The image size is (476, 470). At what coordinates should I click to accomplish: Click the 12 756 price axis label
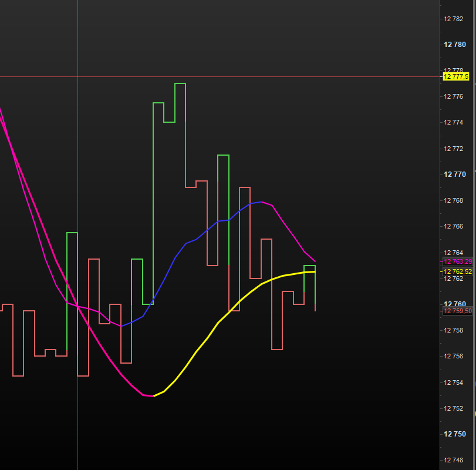coord(454,356)
